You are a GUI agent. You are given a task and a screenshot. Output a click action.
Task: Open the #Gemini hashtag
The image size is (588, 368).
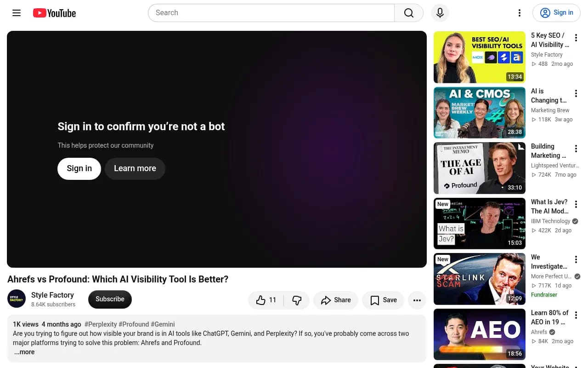(163, 324)
